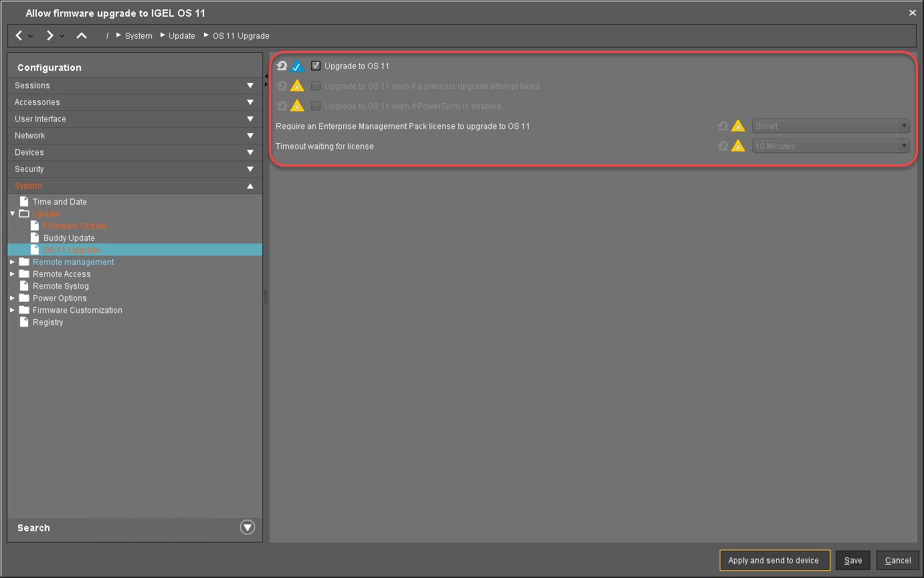Uncheck the Upgrade to OS 11 checkbox

(x=316, y=66)
